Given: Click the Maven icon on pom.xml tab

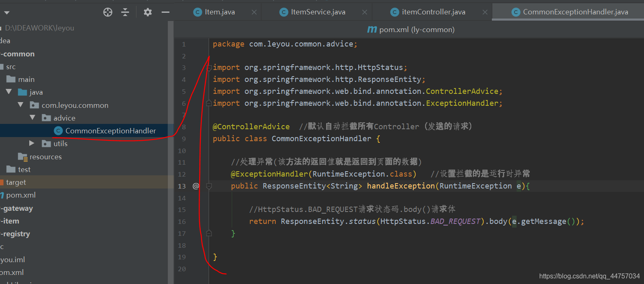Looking at the screenshot, I should click(x=372, y=30).
